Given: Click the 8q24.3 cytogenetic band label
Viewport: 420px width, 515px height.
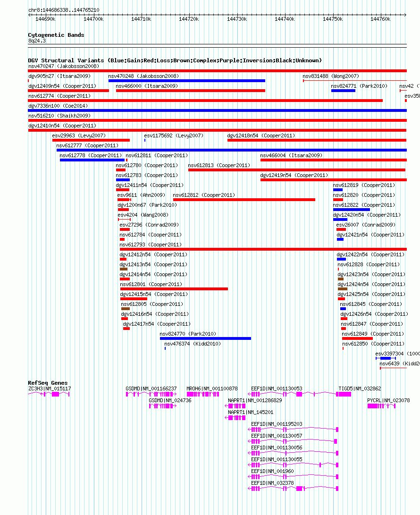Looking at the screenshot, I should pos(37,41).
